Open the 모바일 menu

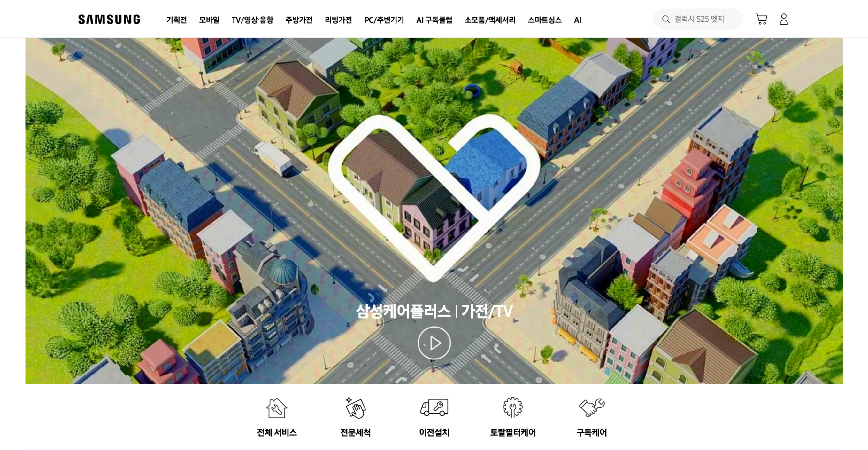pyautogui.click(x=209, y=20)
